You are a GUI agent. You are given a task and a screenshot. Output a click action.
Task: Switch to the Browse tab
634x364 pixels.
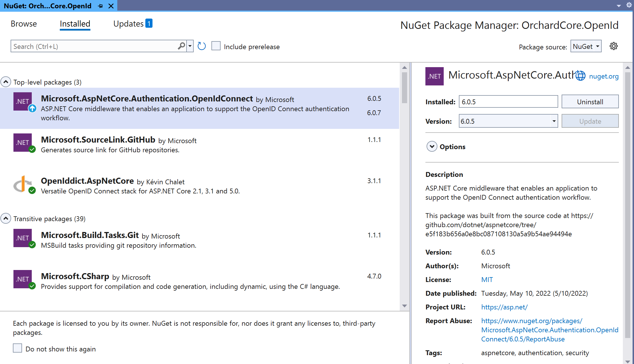pyautogui.click(x=24, y=24)
